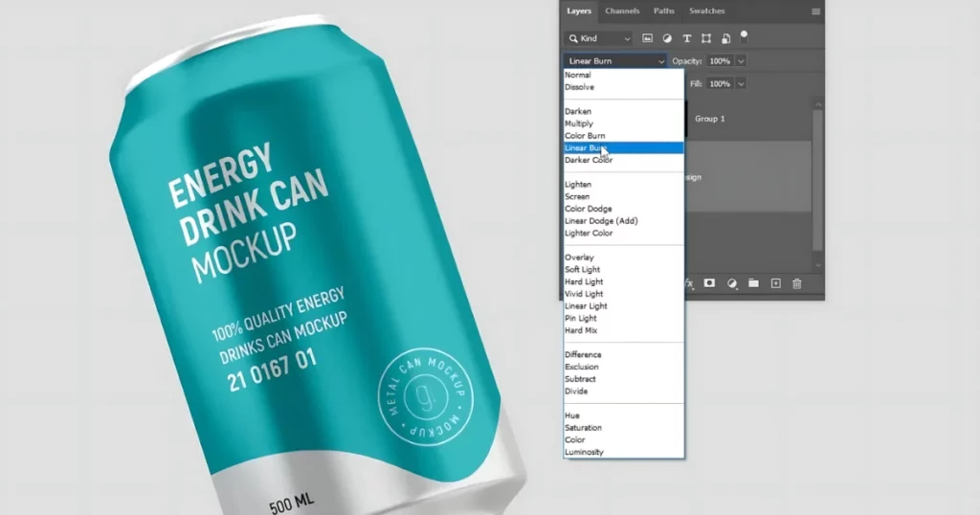Filter layers by adjustment layer icon
The image size is (980, 515).
pos(667,38)
